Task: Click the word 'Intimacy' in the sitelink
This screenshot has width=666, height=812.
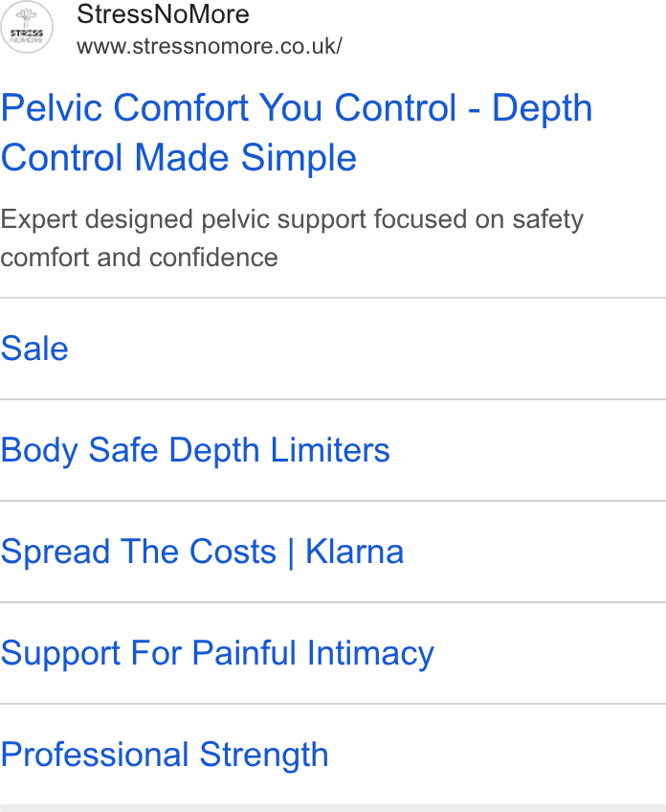Action: point(370,653)
